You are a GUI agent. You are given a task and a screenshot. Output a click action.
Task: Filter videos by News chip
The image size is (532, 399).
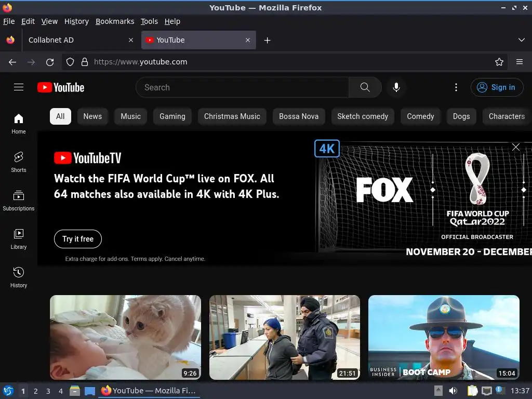pos(92,116)
